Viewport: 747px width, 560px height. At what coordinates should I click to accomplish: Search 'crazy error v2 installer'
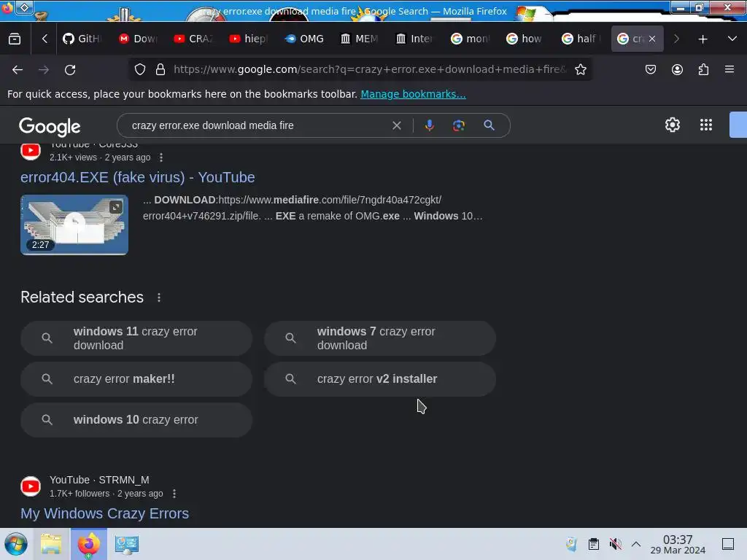pyautogui.click(x=380, y=379)
